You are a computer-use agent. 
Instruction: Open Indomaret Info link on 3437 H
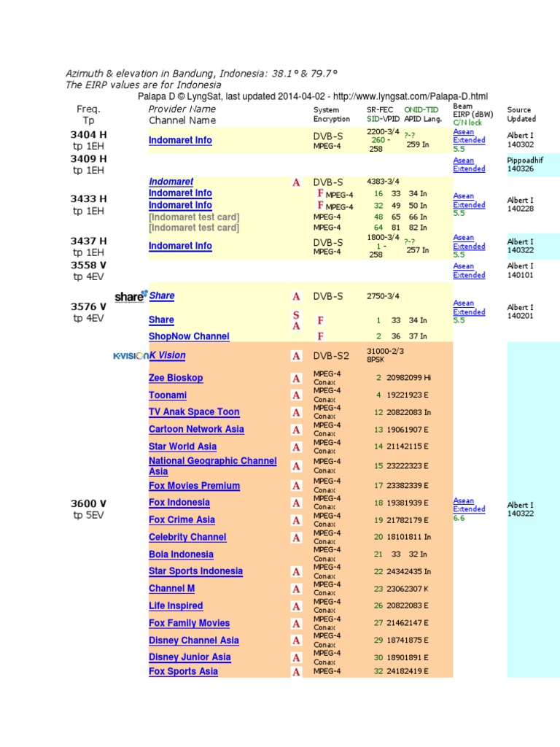(x=180, y=246)
